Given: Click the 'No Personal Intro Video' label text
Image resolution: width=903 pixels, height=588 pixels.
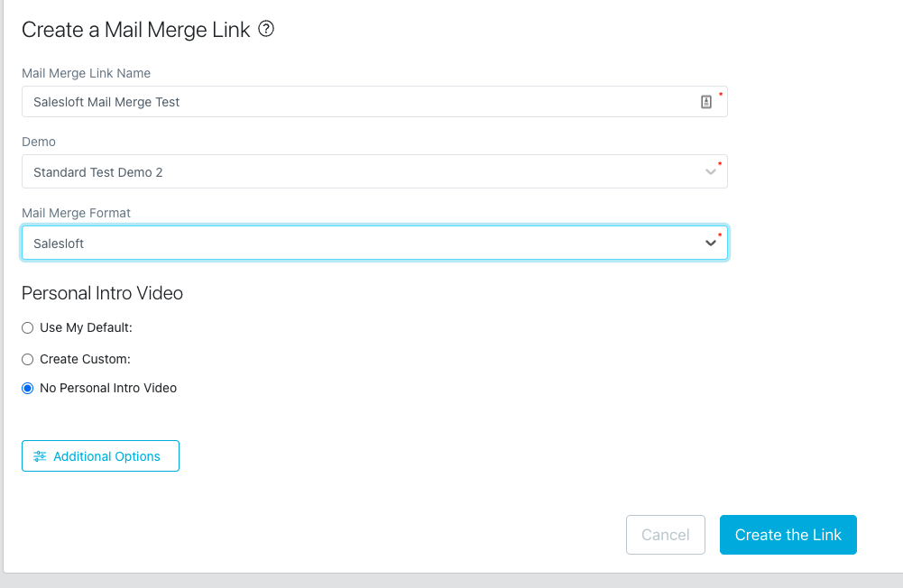Looking at the screenshot, I should [x=108, y=389].
